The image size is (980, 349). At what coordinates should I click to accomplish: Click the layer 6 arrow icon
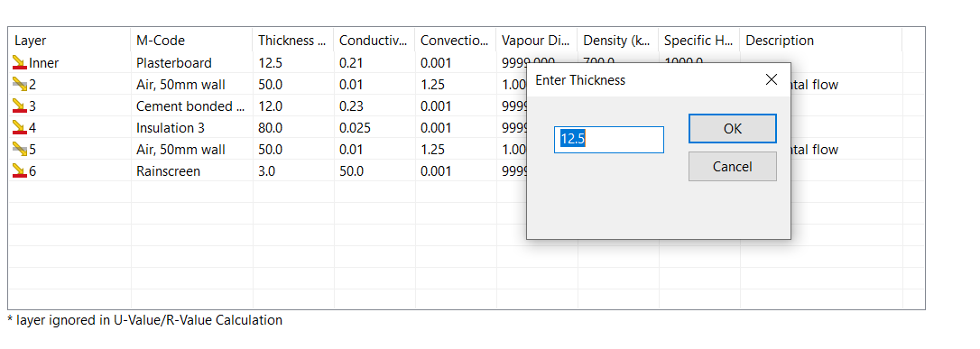[x=20, y=171]
